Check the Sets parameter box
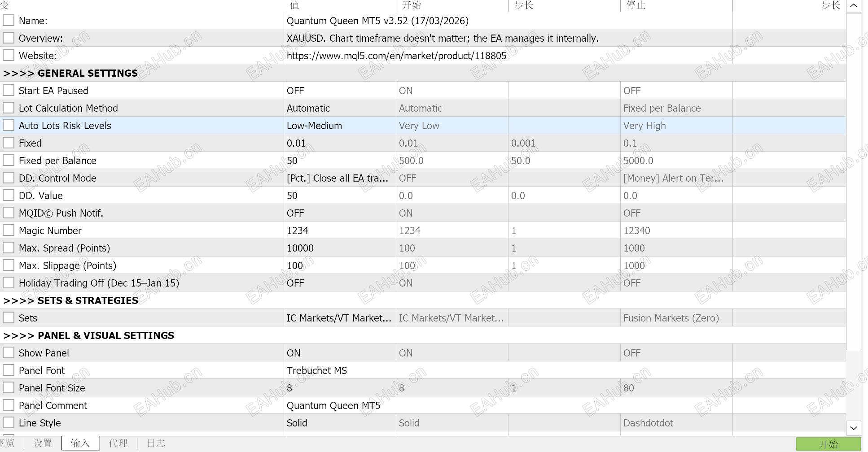This screenshot has height=452, width=868. tap(9, 318)
